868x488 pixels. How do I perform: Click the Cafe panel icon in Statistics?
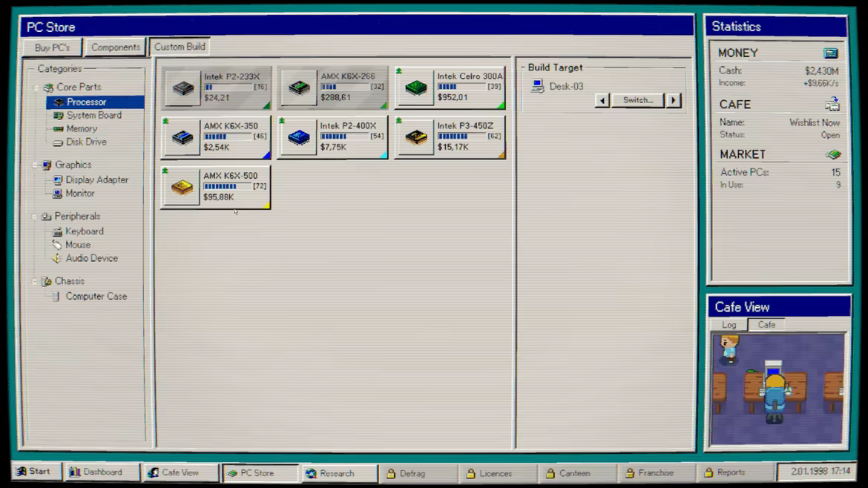pyautogui.click(x=832, y=104)
